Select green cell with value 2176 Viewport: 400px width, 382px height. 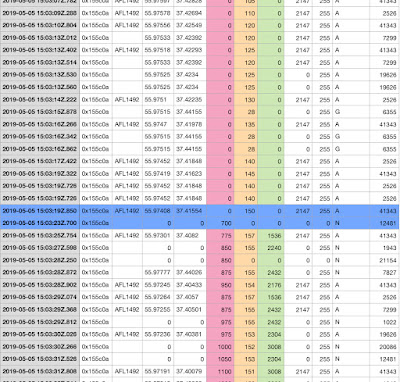pos(271,285)
